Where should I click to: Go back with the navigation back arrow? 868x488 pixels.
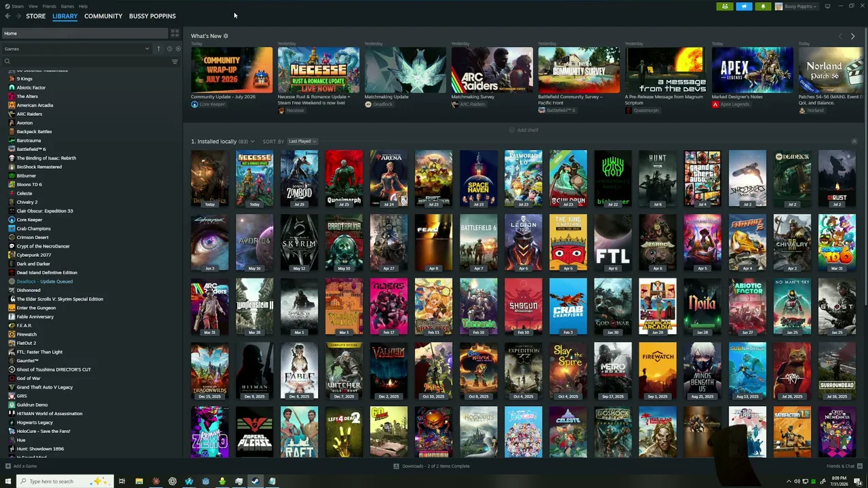[x=7, y=16]
